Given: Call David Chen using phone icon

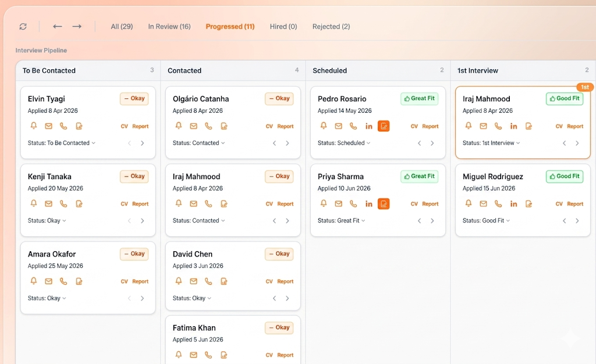Looking at the screenshot, I should pyautogui.click(x=208, y=281).
